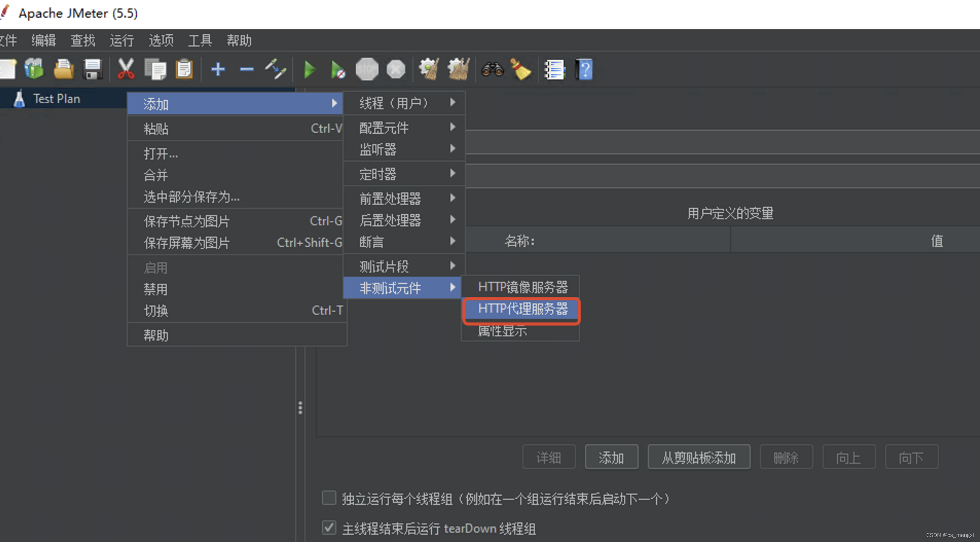
Task: Click the Search binoculars icon
Action: point(492,69)
